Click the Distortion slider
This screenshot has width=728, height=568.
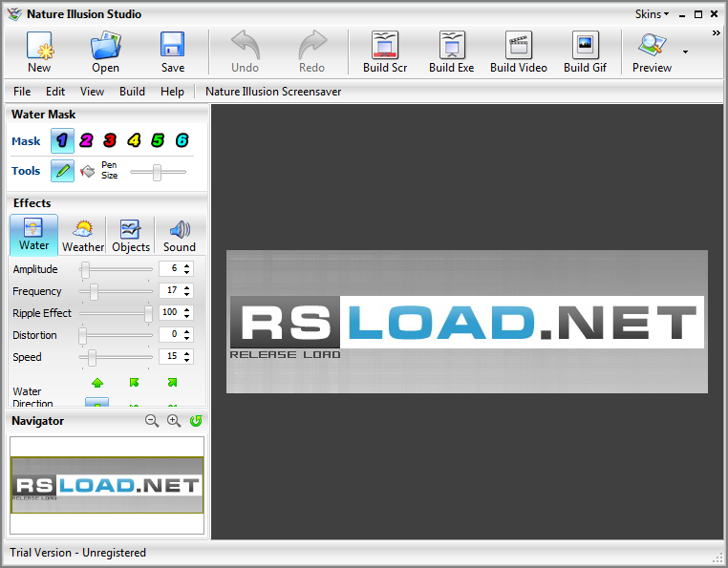pyautogui.click(x=116, y=335)
